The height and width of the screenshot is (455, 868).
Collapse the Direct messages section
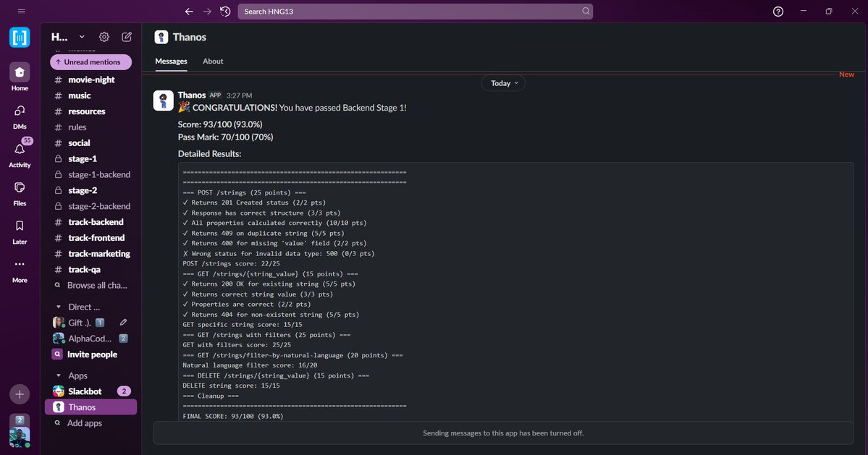point(59,307)
